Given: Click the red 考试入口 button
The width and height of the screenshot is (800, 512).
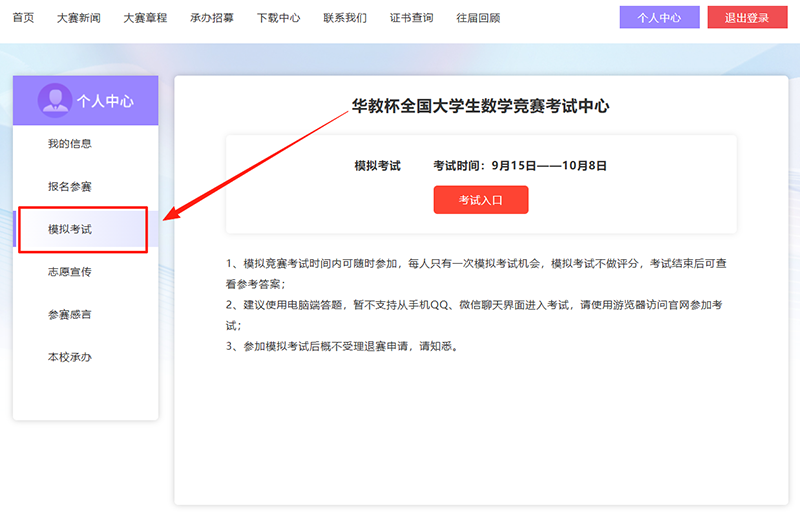Looking at the screenshot, I should coord(481,200).
